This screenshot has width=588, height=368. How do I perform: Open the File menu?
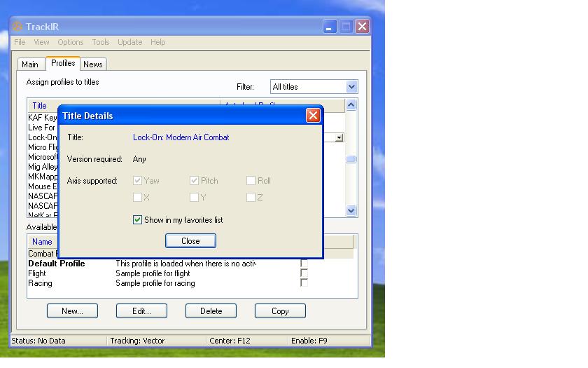20,42
